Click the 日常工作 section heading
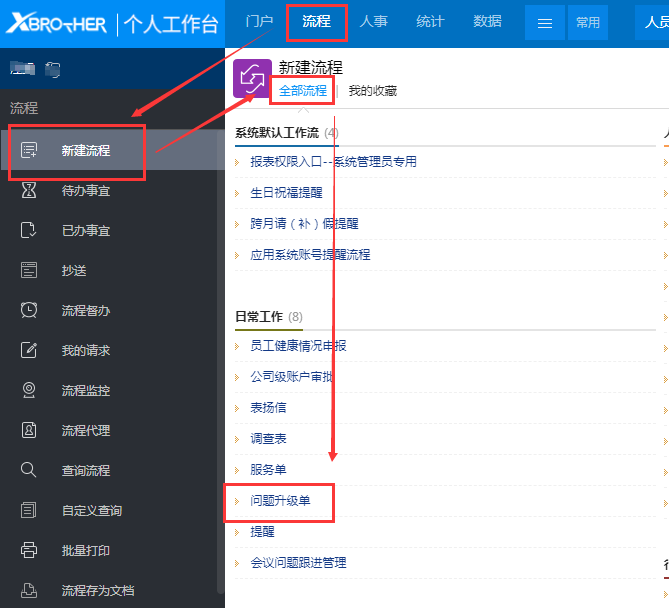 pyautogui.click(x=259, y=317)
